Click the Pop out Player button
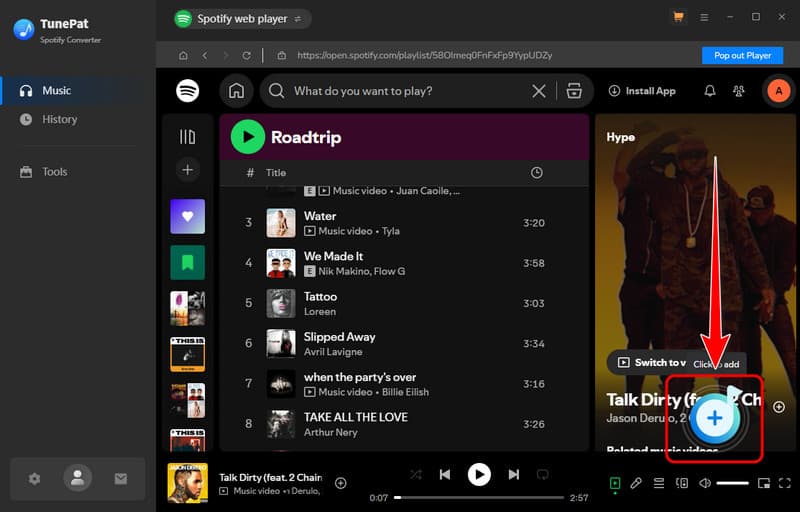Viewport: 800px width, 512px height. 742,55
